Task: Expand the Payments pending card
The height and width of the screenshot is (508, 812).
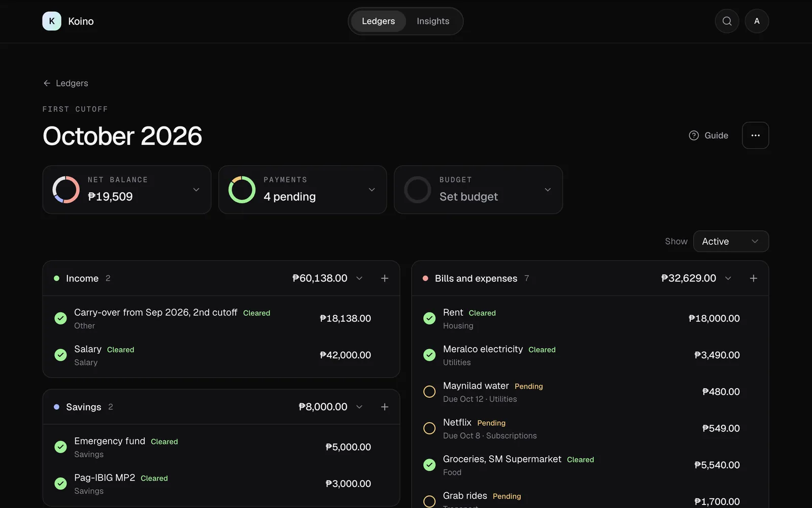Action: coord(302,189)
